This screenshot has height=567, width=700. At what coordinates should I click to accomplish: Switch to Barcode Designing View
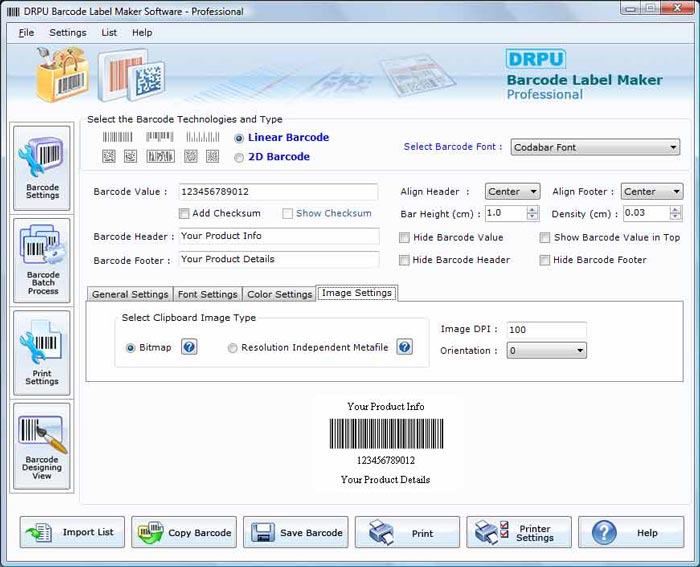(42, 445)
